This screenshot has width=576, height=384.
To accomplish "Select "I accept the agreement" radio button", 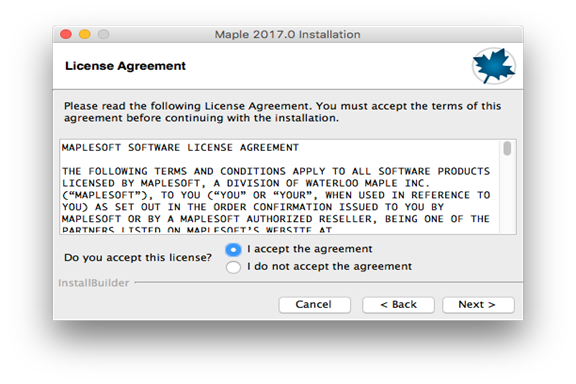I will tap(233, 250).
